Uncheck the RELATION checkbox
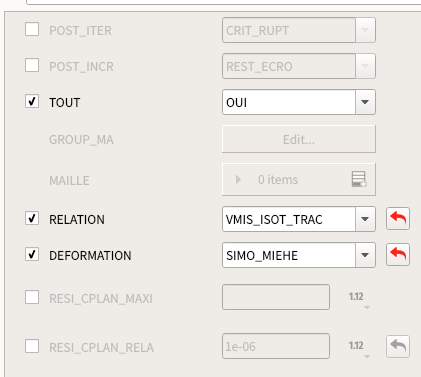Viewport: 421px width, 377px height. point(32,218)
